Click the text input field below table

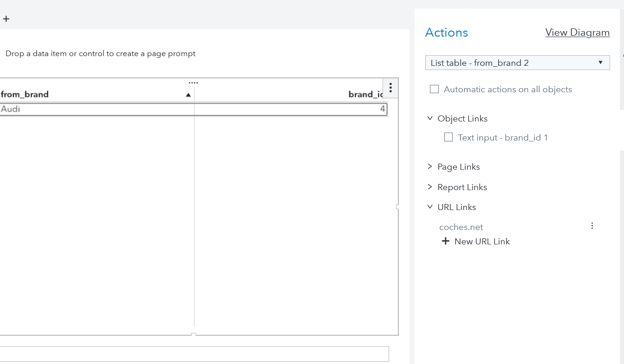click(194, 354)
